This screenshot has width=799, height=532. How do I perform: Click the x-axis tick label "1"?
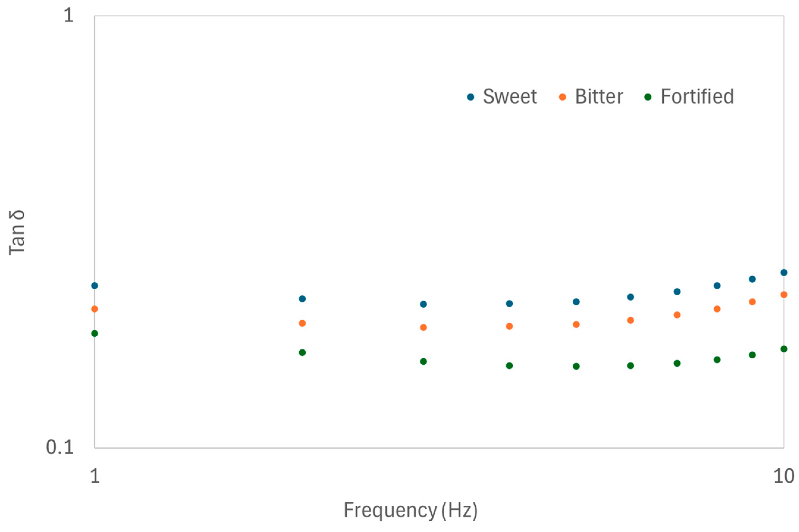coord(95,476)
